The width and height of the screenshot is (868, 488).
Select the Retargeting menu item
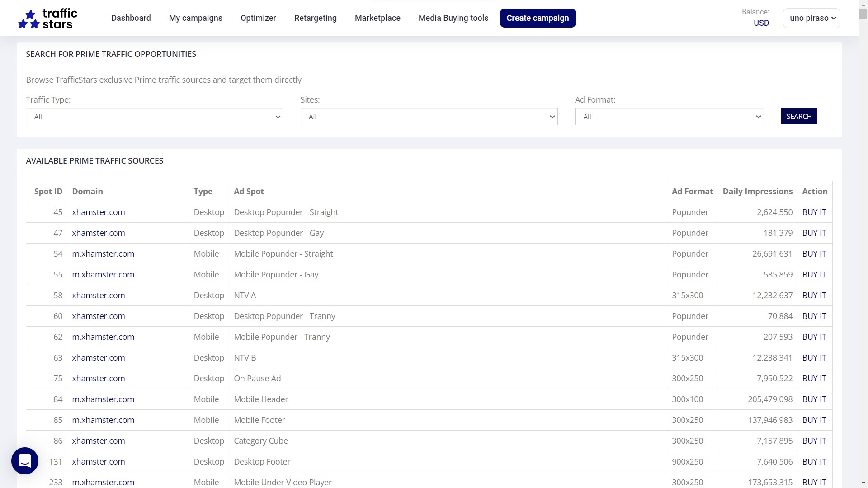point(316,18)
